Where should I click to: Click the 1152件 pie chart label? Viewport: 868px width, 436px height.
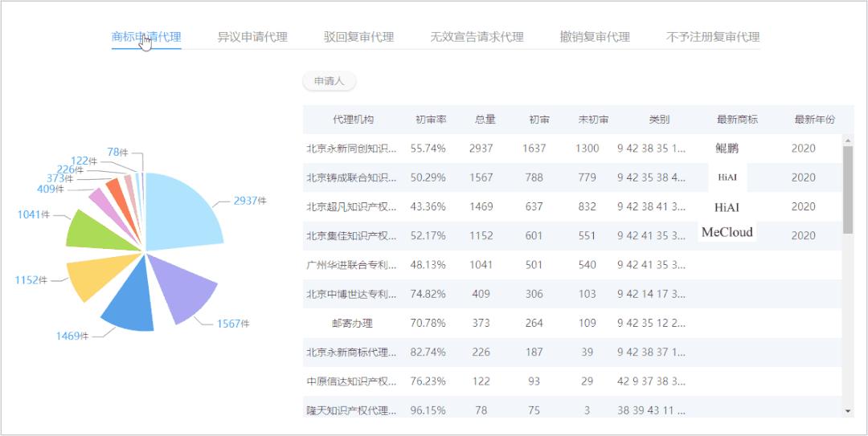click(31, 280)
